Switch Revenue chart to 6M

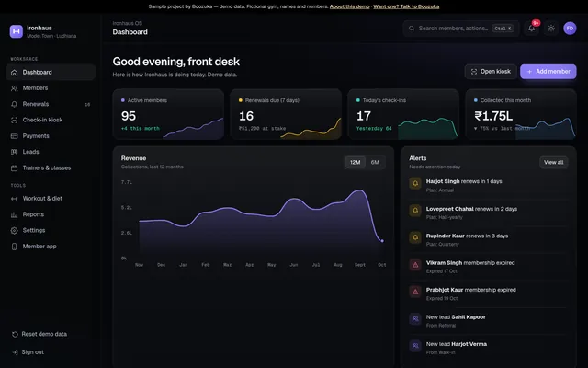[375, 162]
